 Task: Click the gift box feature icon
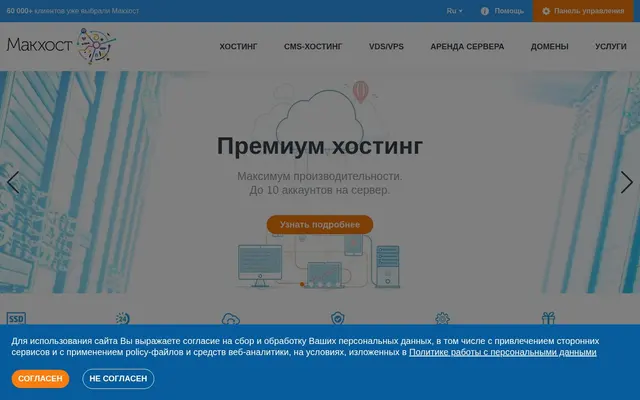(x=548, y=318)
